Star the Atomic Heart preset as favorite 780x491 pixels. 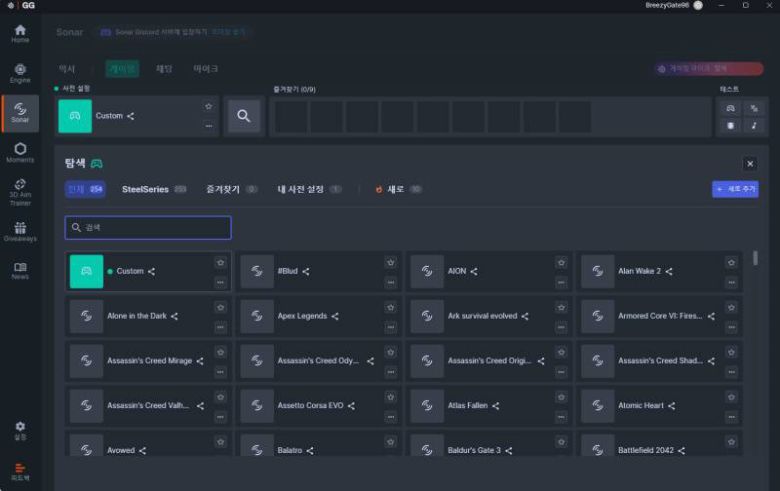point(732,397)
